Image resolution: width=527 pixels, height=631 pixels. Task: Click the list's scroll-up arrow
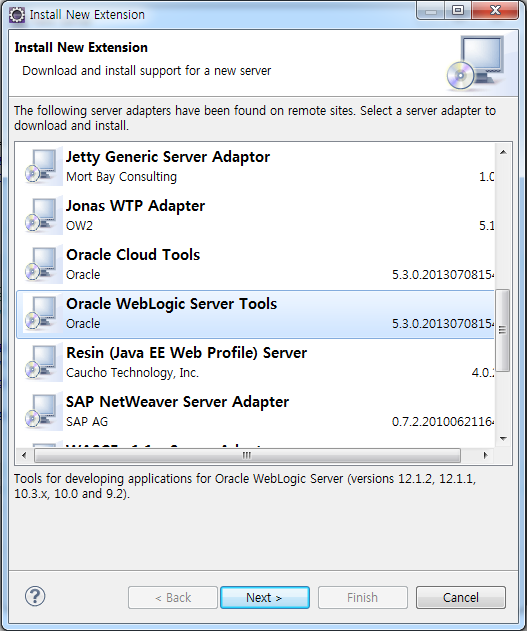(503, 152)
